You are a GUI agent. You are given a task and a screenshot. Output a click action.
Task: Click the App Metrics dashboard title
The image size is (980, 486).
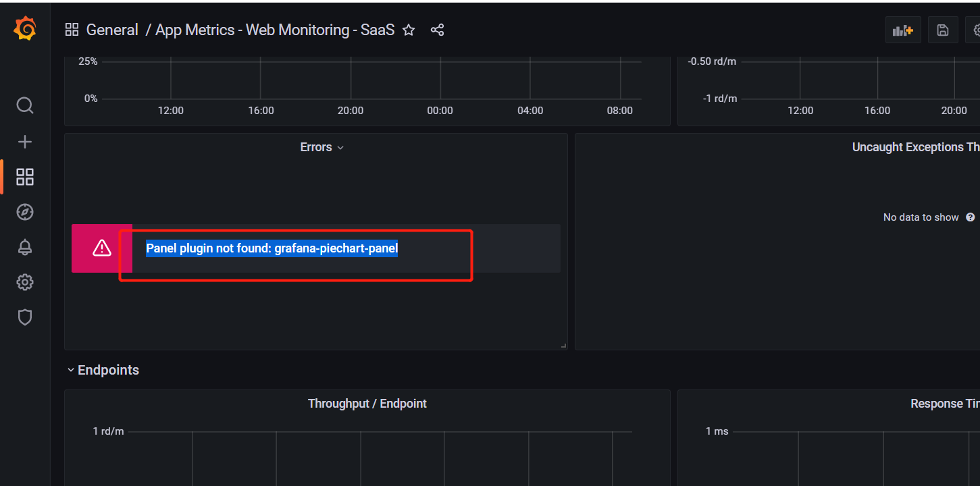274,30
